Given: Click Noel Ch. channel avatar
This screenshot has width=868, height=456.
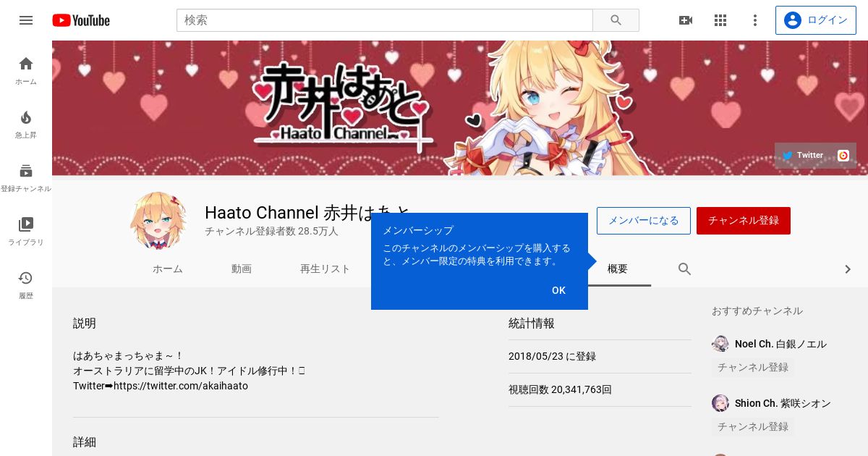Looking at the screenshot, I should [x=720, y=344].
